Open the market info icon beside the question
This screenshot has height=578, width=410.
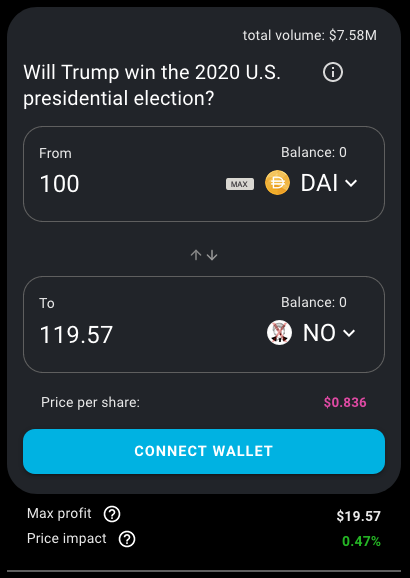[333, 72]
